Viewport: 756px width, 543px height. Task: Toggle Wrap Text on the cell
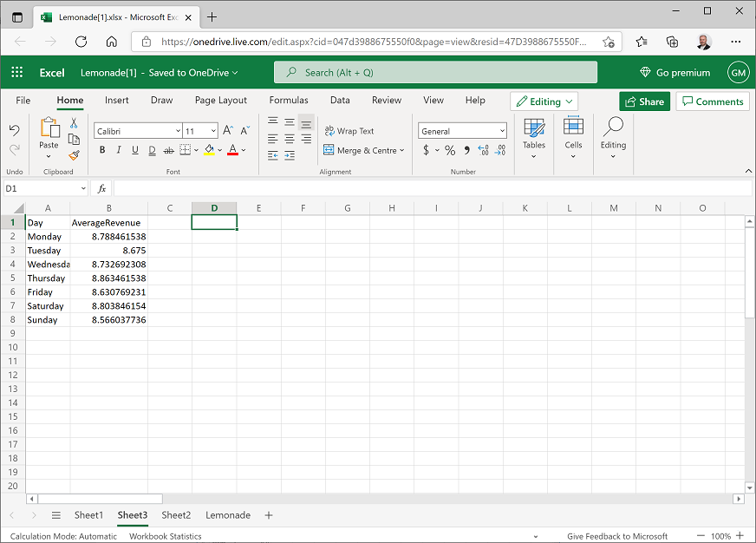[349, 131]
